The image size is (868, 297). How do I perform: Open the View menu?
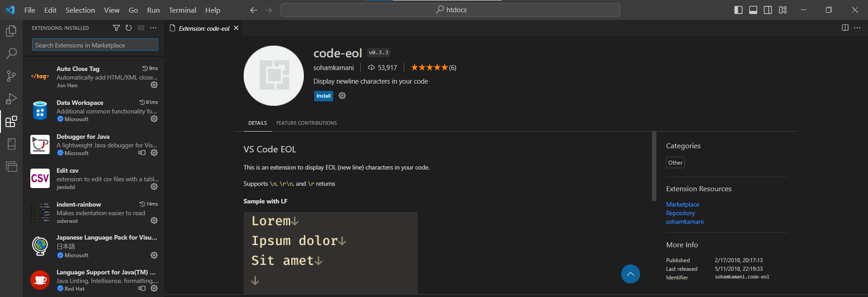point(112,10)
